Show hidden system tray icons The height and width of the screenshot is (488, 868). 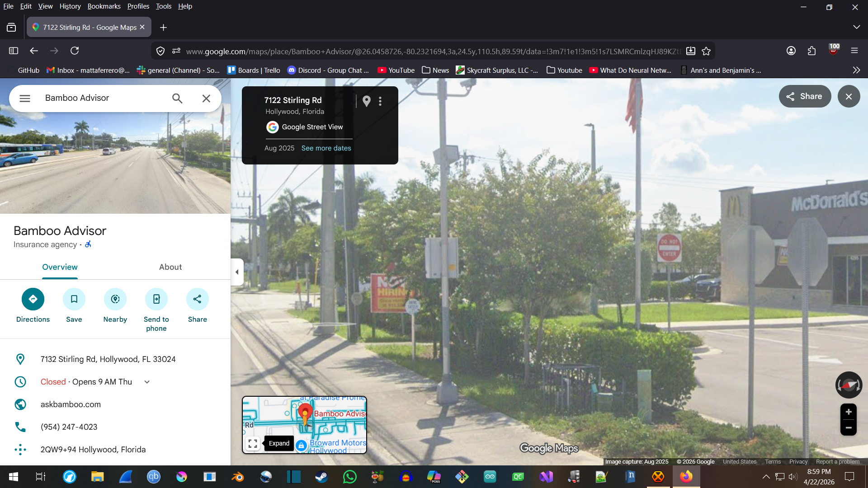(766, 477)
